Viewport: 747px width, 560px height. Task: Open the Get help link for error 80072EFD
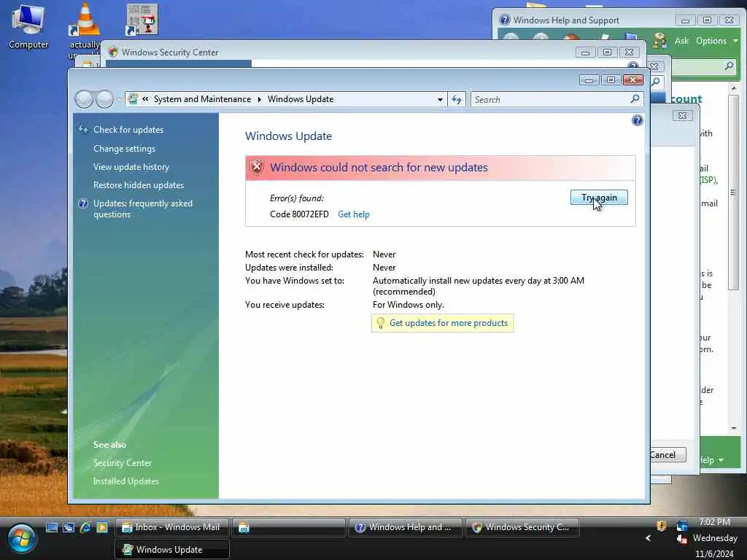pos(354,214)
